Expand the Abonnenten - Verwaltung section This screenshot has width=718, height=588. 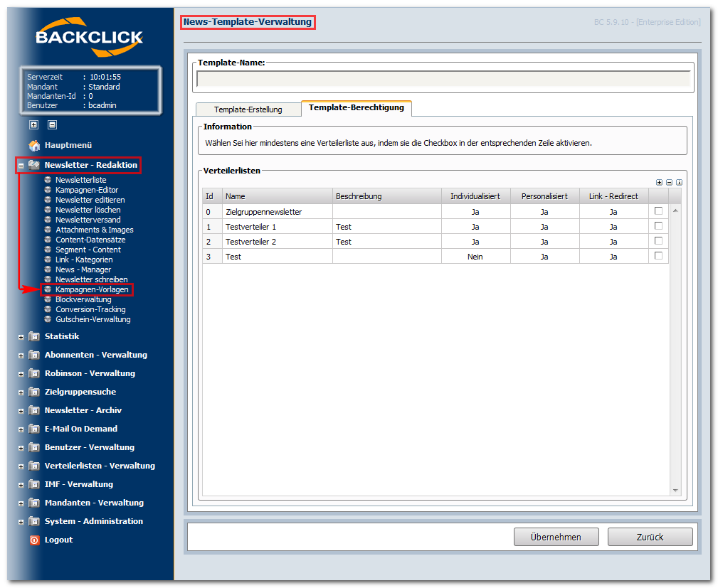tap(21, 356)
